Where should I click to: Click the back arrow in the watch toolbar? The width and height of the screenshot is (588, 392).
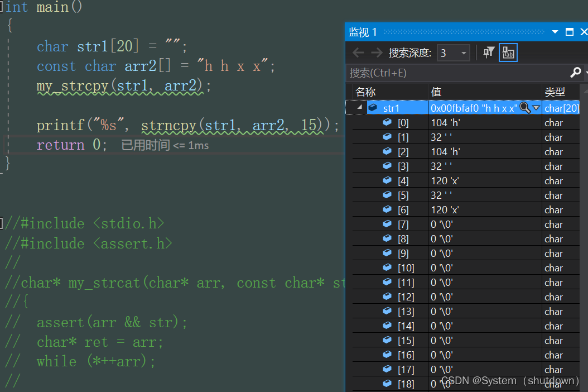click(358, 53)
